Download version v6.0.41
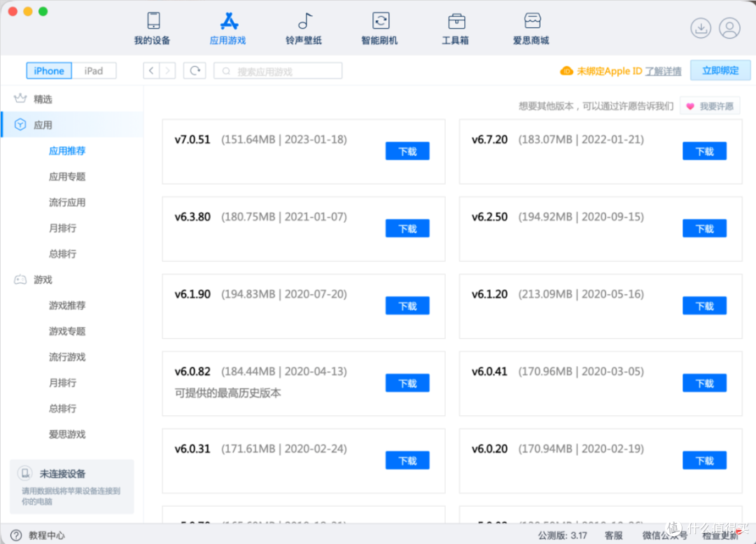Screen dimensions: 756x544 (x=704, y=383)
